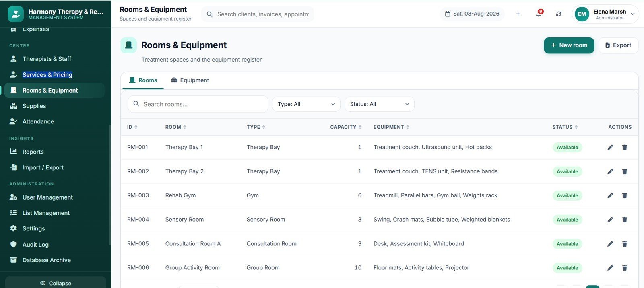Screen dimensions: 644x288
Task: Click the Search rooms field
Action: pos(198,104)
